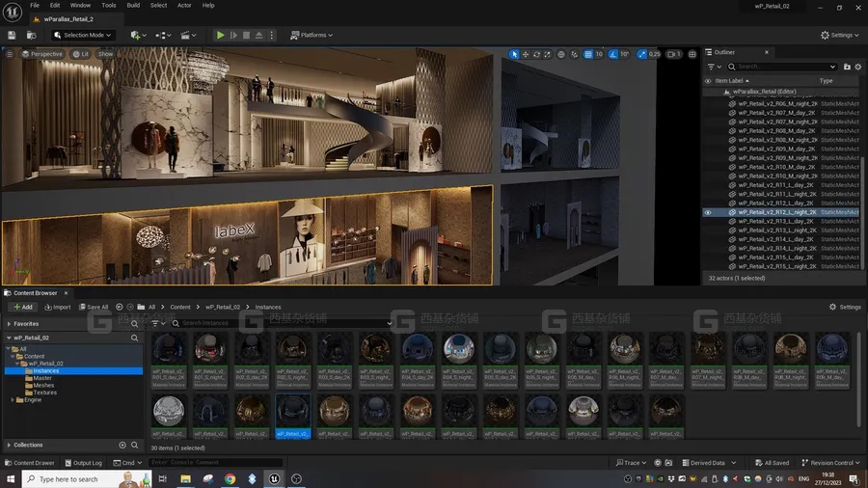Click the Lit view mode button
Screen dimensions: 868x488
[x=81, y=54]
